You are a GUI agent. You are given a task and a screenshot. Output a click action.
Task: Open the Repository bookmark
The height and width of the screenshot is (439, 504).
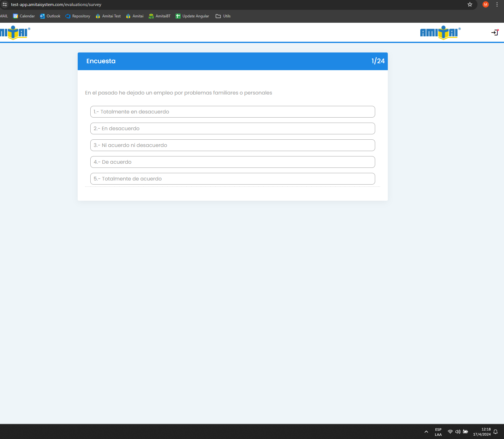pyautogui.click(x=78, y=16)
